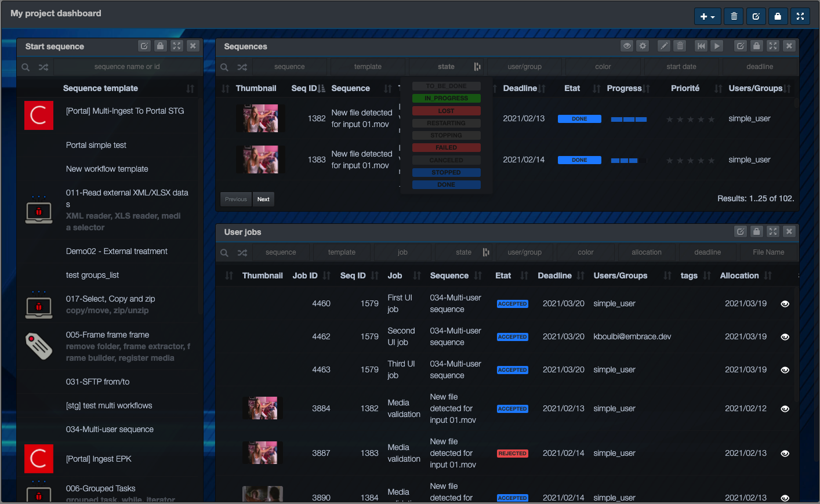
Task: Click the start date filter in Sequences
Action: pyautogui.click(x=681, y=67)
